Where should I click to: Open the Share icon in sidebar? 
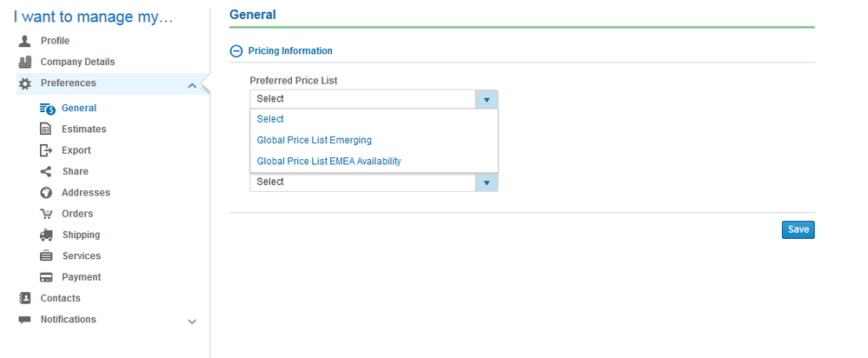coord(46,171)
